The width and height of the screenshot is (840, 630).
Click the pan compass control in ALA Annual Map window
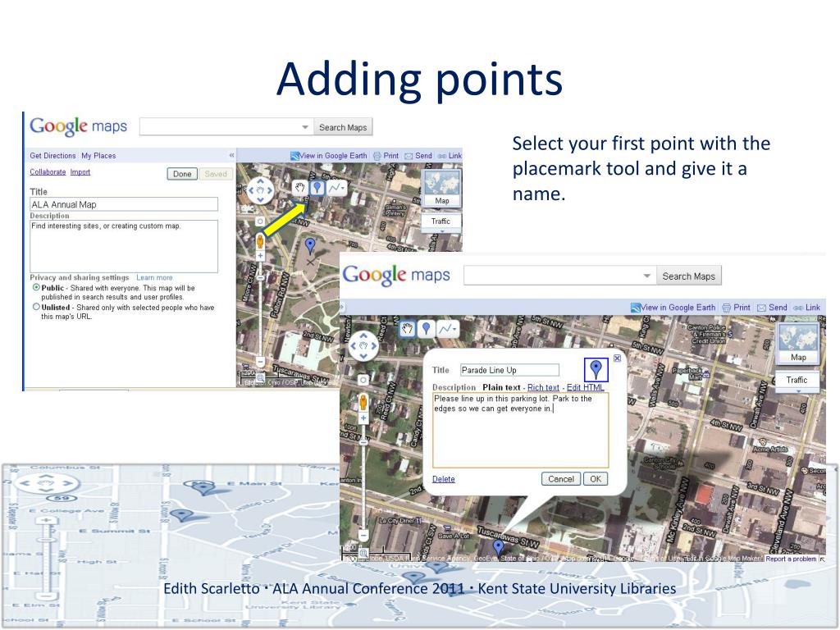coord(260,190)
